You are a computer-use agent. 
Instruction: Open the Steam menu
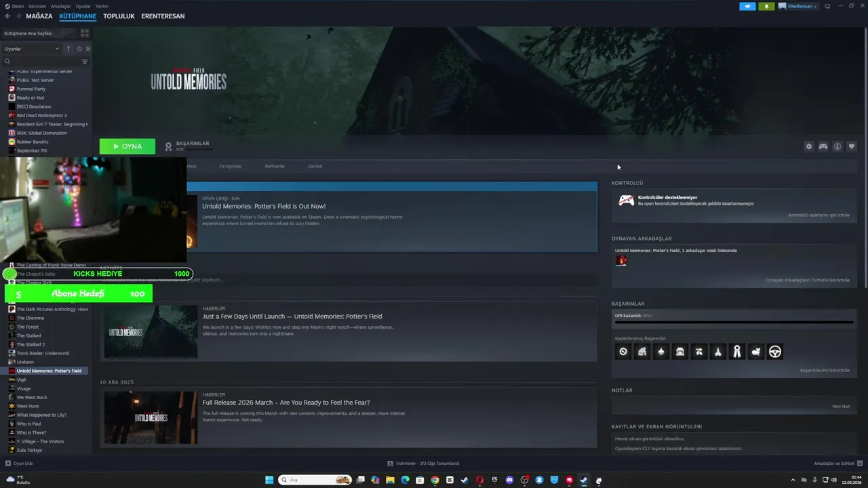tap(16, 6)
